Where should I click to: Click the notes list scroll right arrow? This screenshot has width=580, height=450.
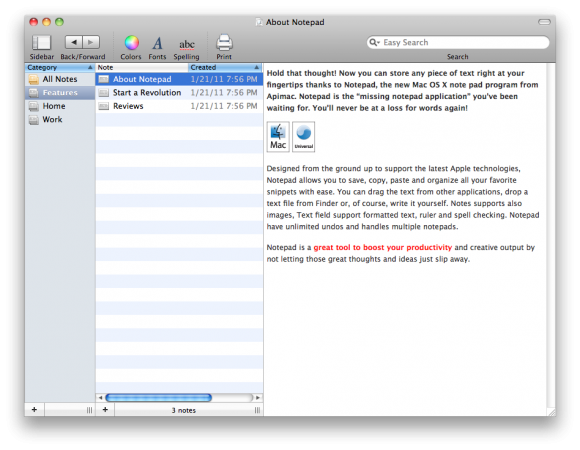[258, 397]
